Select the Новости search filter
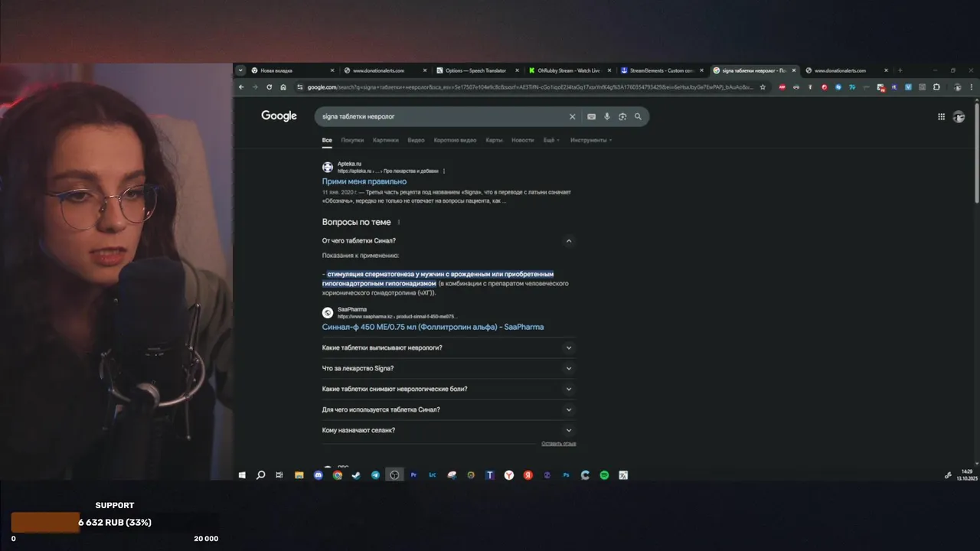The image size is (980, 551). 523,140
